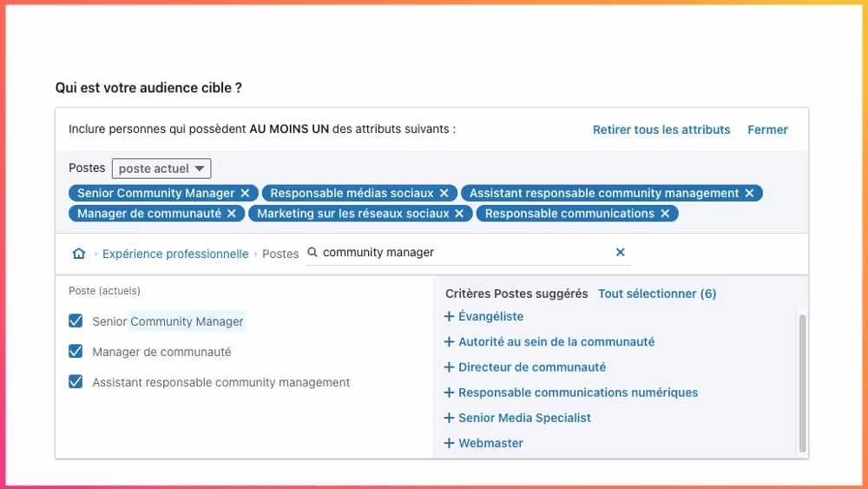Click the Fermer link
Viewport: 868px width, 489px height.
768,129
